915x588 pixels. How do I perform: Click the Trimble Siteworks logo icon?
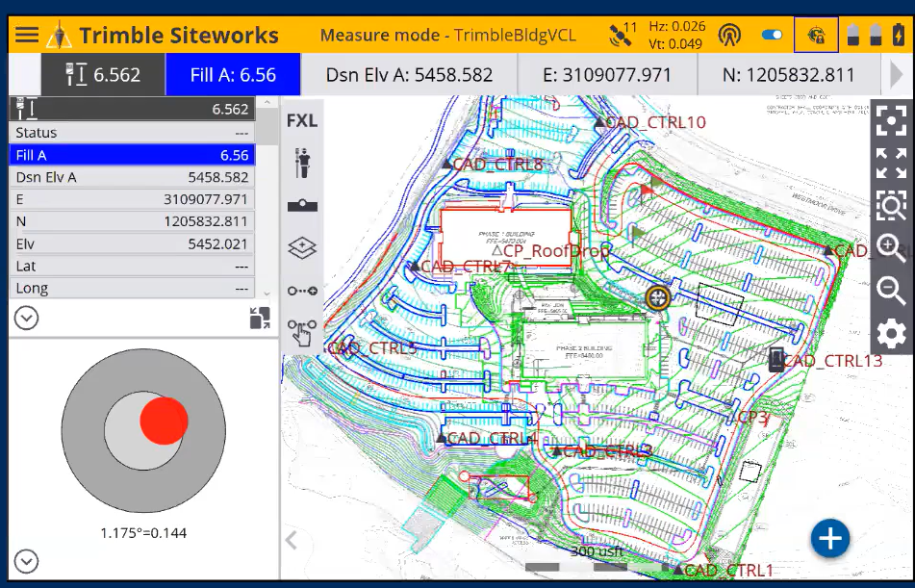(x=59, y=35)
